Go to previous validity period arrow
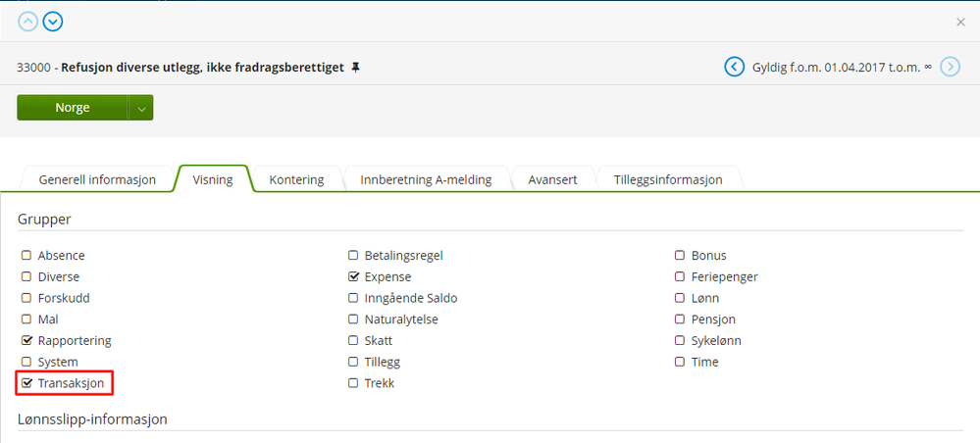This screenshot has height=443, width=980. tap(734, 67)
